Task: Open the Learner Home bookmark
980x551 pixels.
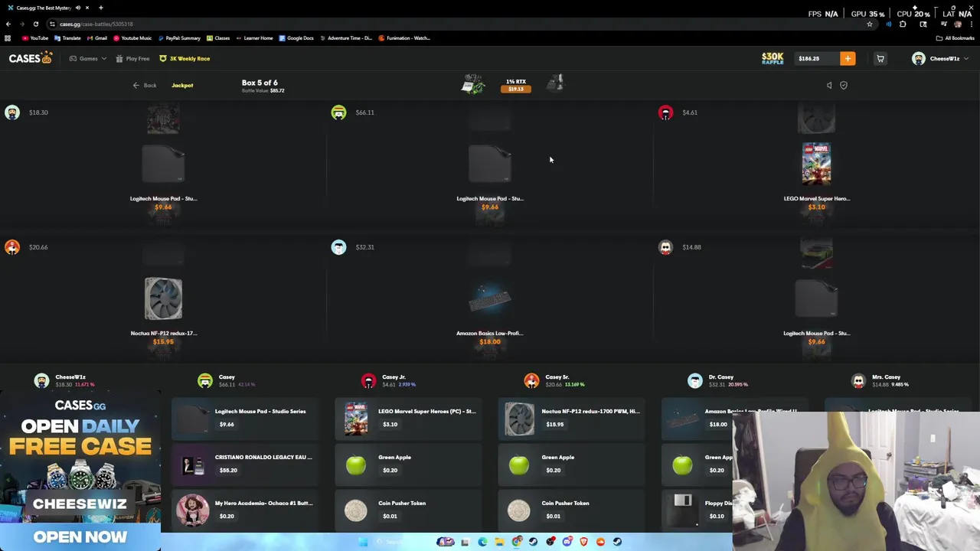Action: [254, 37]
